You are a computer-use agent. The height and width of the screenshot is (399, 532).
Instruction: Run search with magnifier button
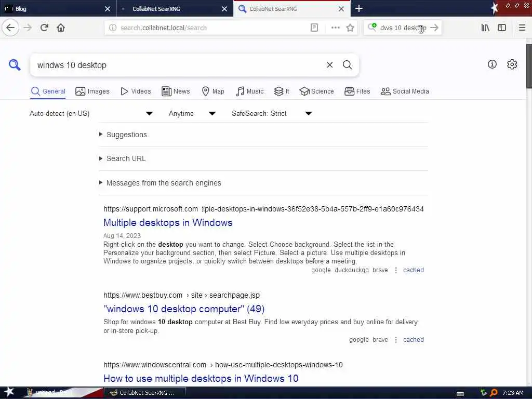point(347,65)
